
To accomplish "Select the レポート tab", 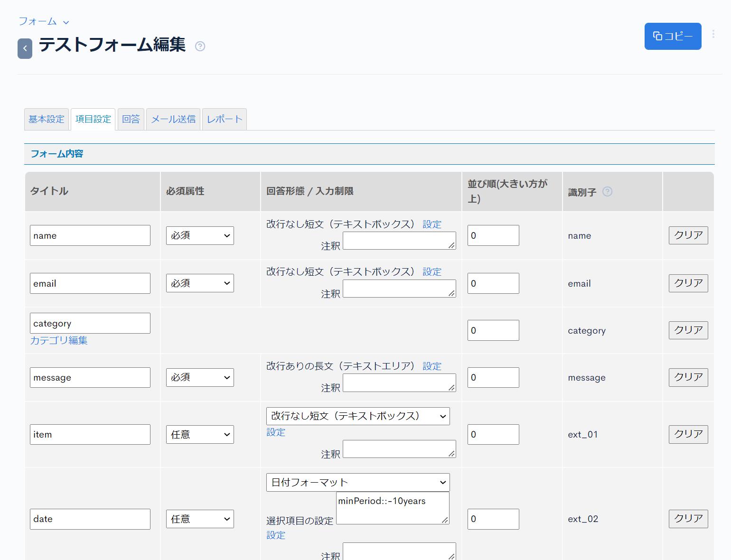I will tap(224, 119).
